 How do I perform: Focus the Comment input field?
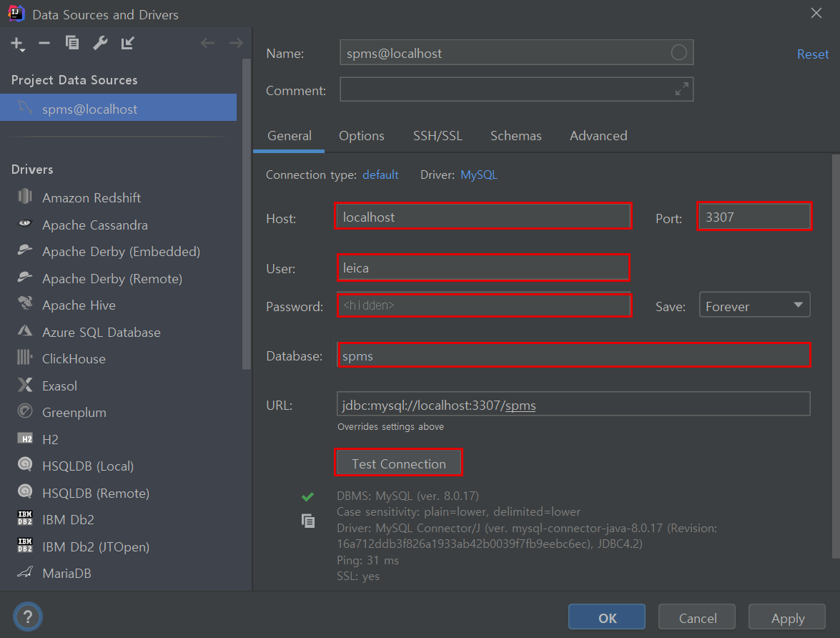coord(516,89)
